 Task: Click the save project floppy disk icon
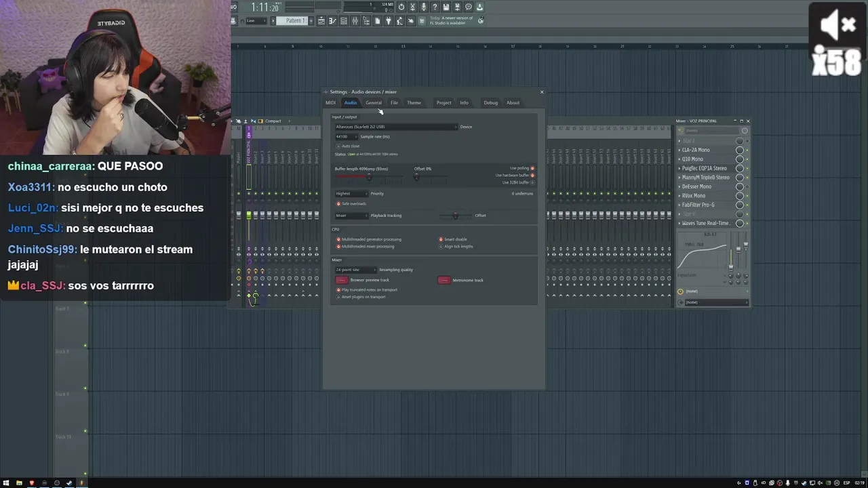coord(446,7)
